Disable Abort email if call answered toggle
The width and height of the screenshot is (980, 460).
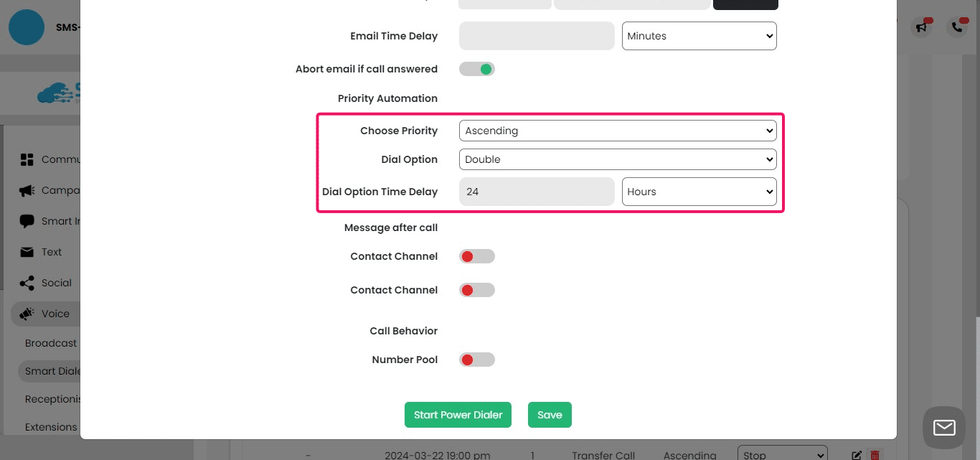pos(477,69)
